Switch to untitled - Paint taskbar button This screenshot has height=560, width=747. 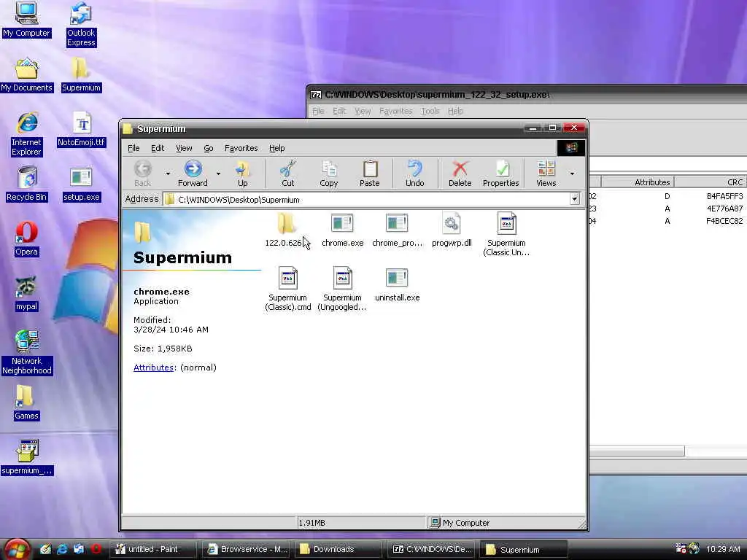[x=153, y=549]
